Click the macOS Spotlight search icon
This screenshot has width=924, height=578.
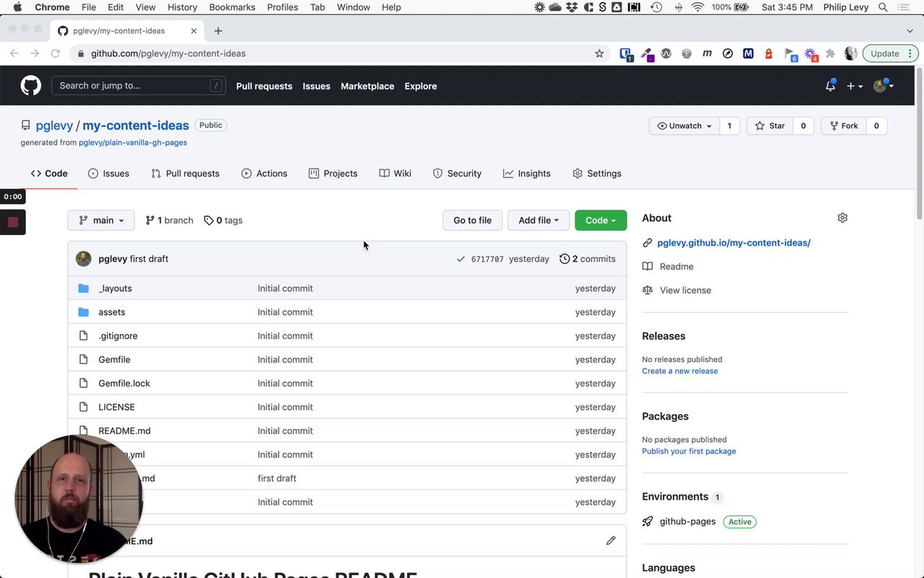point(883,7)
